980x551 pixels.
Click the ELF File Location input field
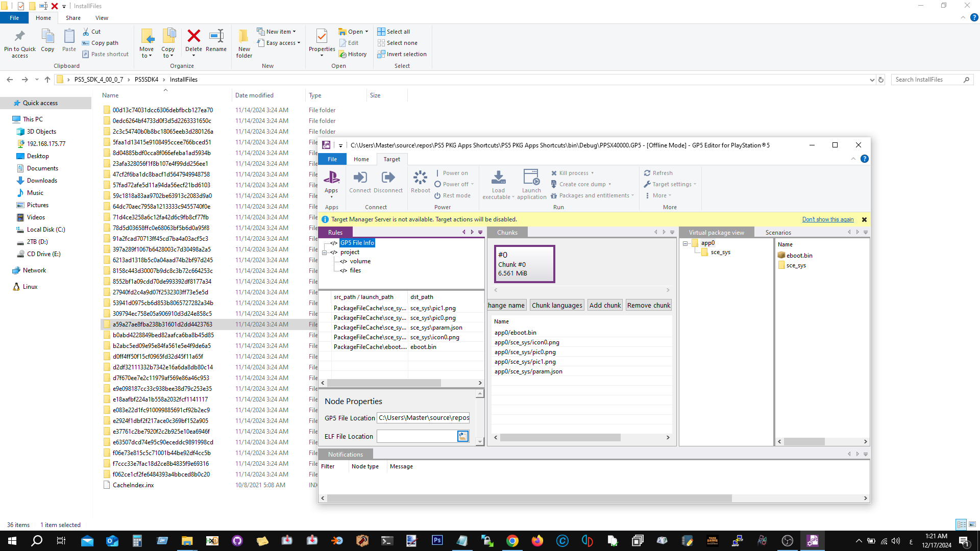point(417,436)
